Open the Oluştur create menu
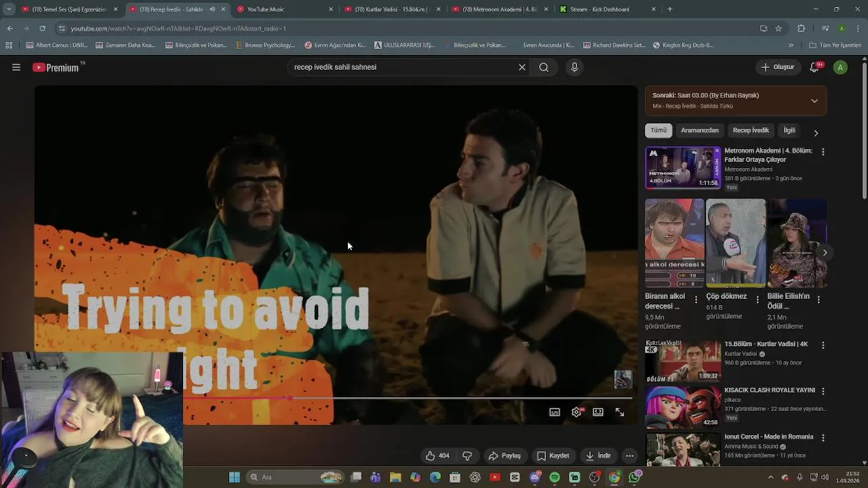Image resolution: width=868 pixels, height=488 pixels. click(778, 67)
